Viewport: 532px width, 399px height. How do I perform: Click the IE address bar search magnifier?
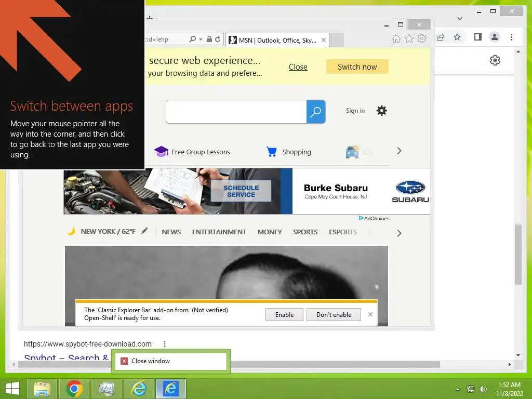click(x=192, y=39)
